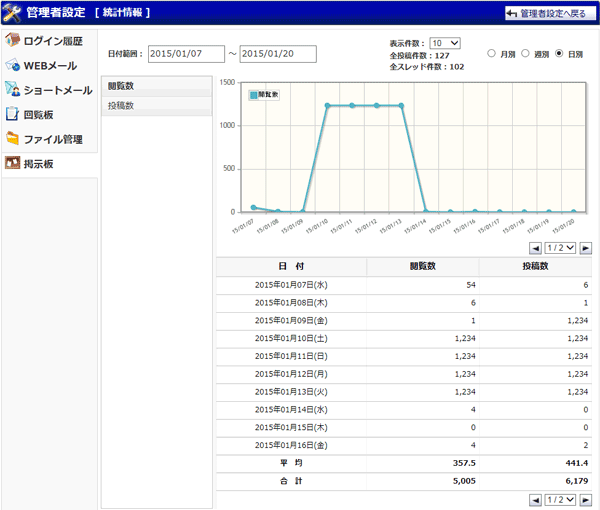
Task: Select the 日別 radio button
Action: pyautogui.click(x=558, y=53)
